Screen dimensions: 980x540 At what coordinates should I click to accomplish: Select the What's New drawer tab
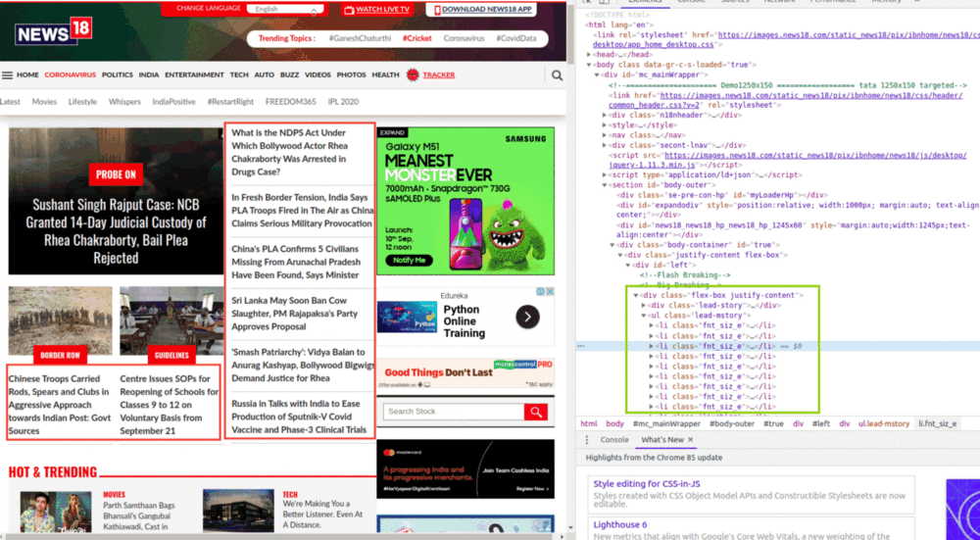tap(661, 440)
